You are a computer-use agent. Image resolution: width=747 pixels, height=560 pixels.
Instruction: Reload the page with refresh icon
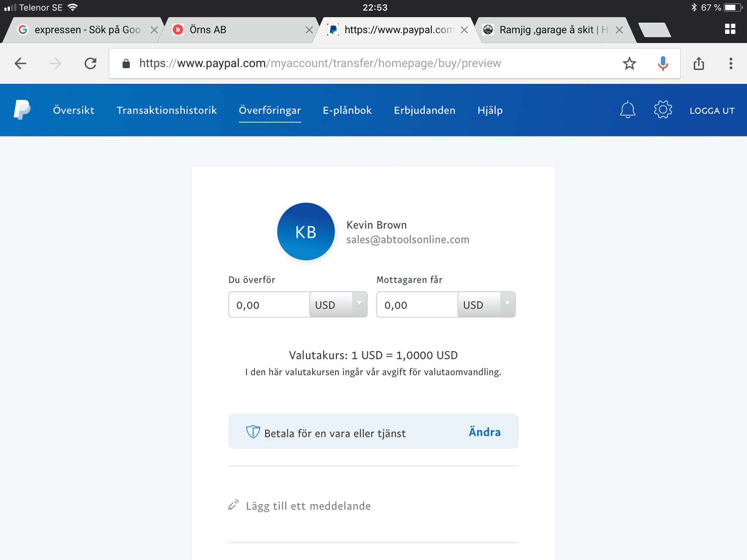[91, 63]
